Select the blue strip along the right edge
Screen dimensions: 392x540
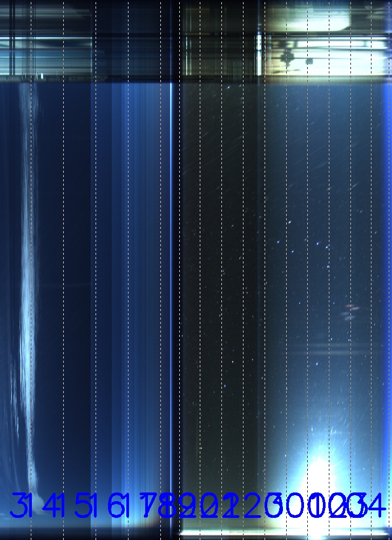click(388, 270)
